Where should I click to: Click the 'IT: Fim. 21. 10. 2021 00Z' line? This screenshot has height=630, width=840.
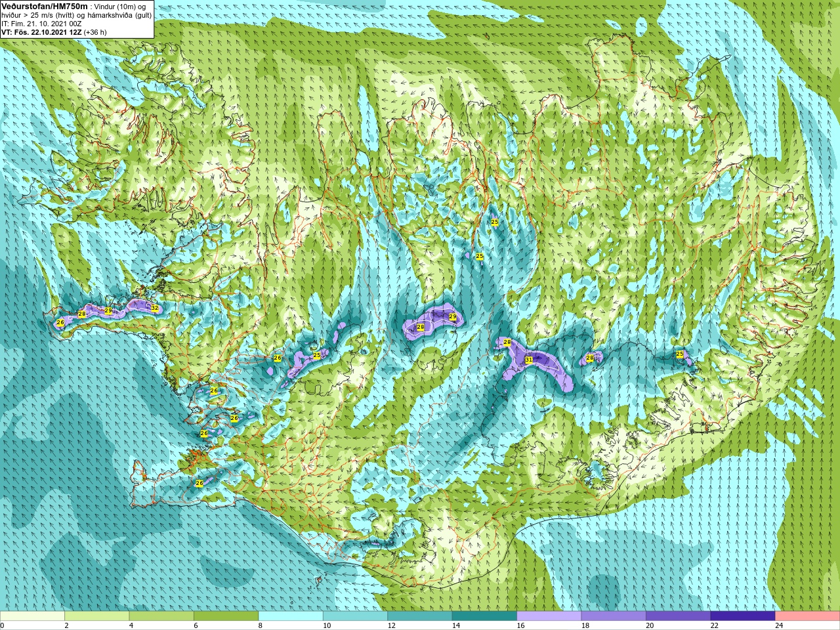(41, 24)
